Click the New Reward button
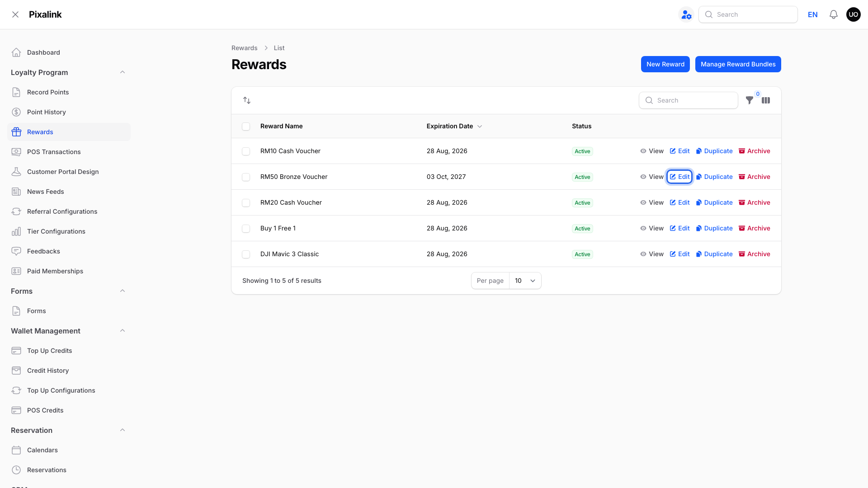Image resolution: width=868 pixels, height=488 pixels. pyautogui.click(x=665, y=64)
